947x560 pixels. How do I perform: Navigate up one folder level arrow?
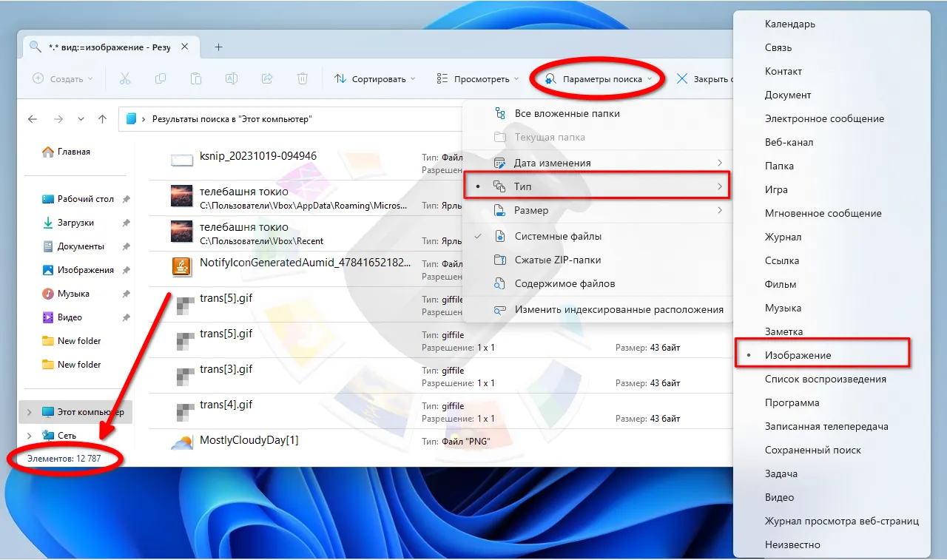103,119
